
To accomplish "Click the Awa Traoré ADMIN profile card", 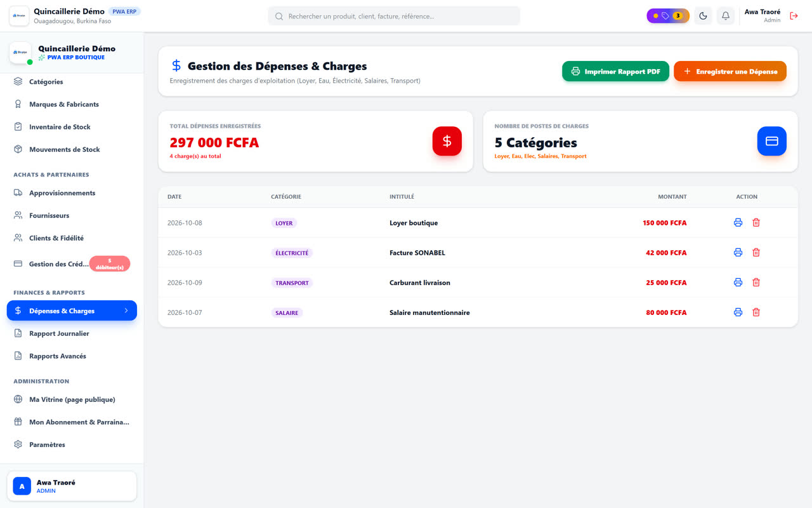I will click(72, 486).
